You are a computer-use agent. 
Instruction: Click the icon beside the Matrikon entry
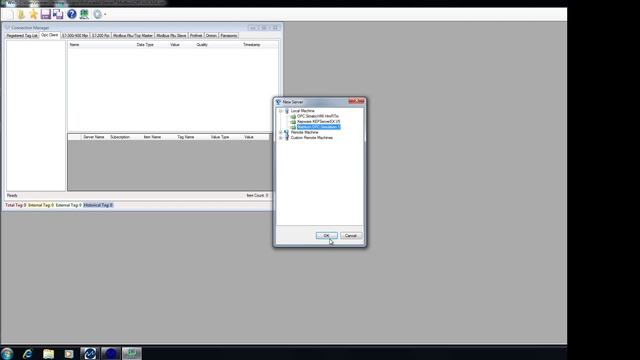(293, 127)
